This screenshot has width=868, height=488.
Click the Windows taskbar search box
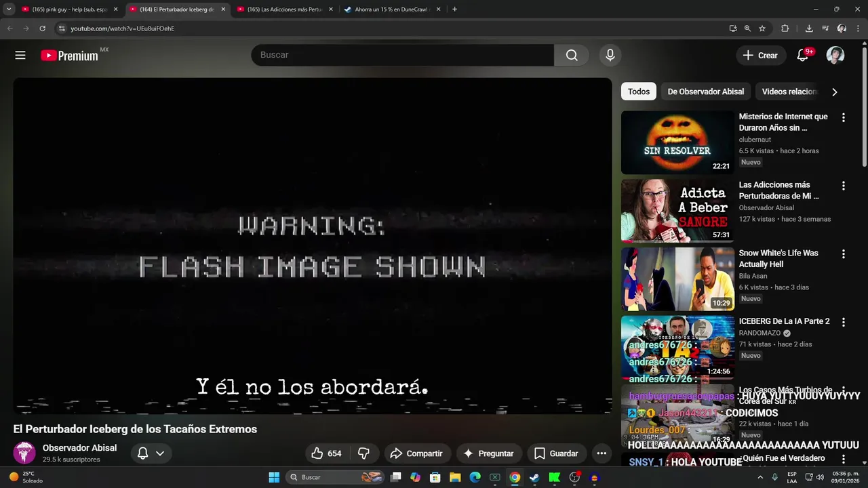(x=335, y=477)
